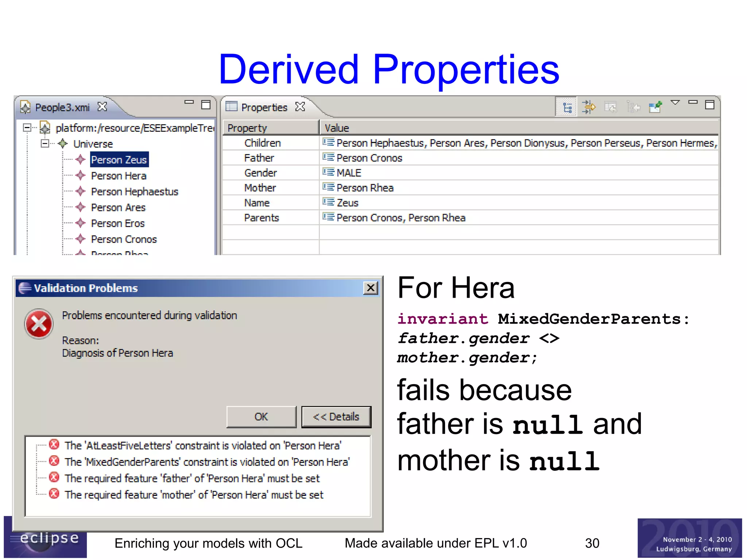The height and width of the screenshot is (560, 747).
Task: Click error icon beside 'father' must be set
Action: point(54,477)
